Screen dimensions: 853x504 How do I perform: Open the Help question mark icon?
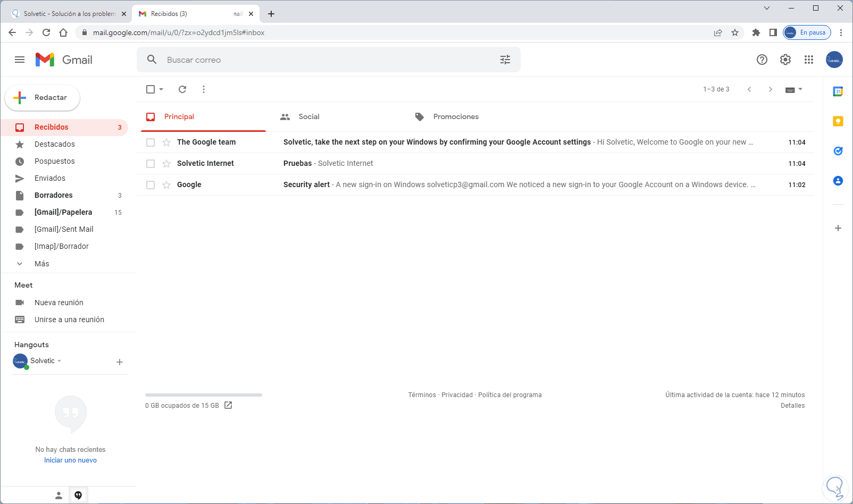762,60
